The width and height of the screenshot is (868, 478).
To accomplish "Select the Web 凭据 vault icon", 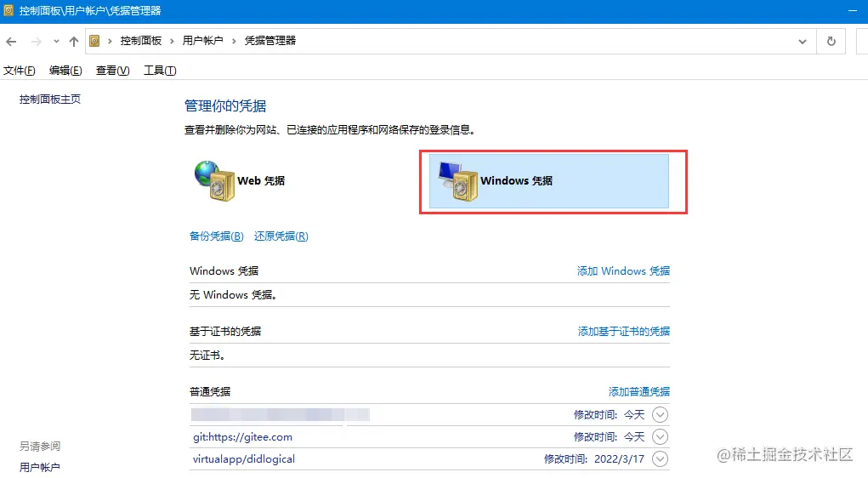I will [x=215, y=180].
